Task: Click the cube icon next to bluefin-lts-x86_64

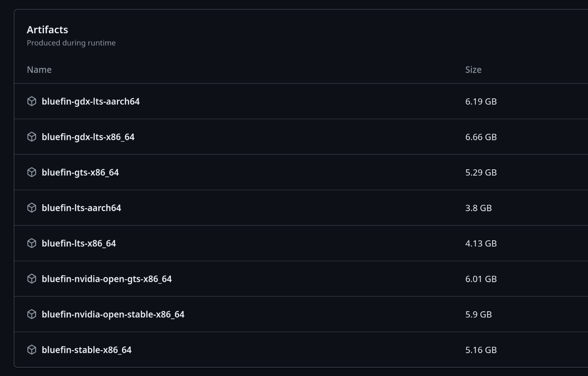Action: pyautogui.click(x=32, y=243)
